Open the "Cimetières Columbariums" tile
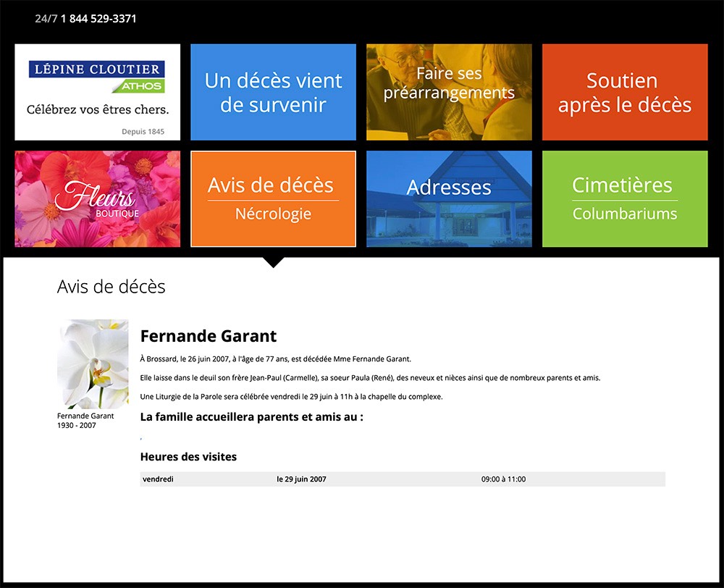Screen dimensions: 724x588 coord(625,198)
